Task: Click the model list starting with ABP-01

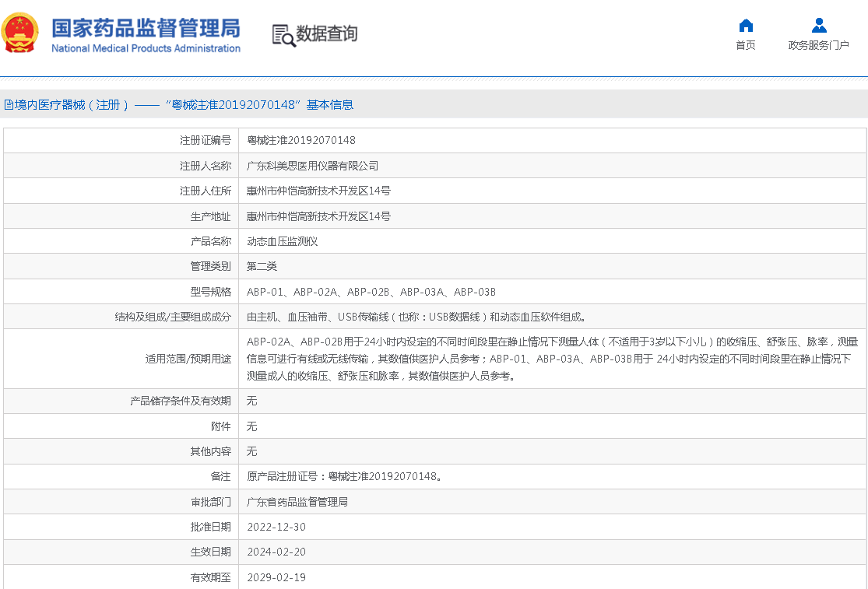Action: point(371,292)
